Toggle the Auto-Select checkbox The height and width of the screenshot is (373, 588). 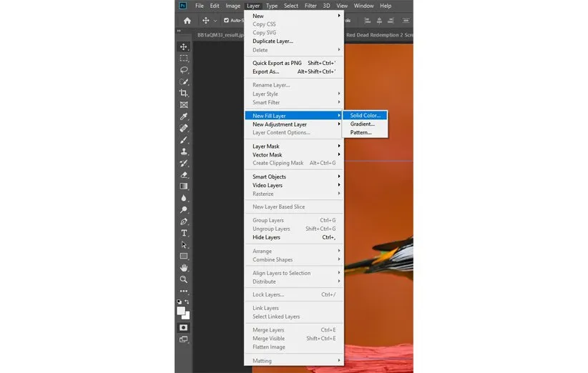click(227, 21)
